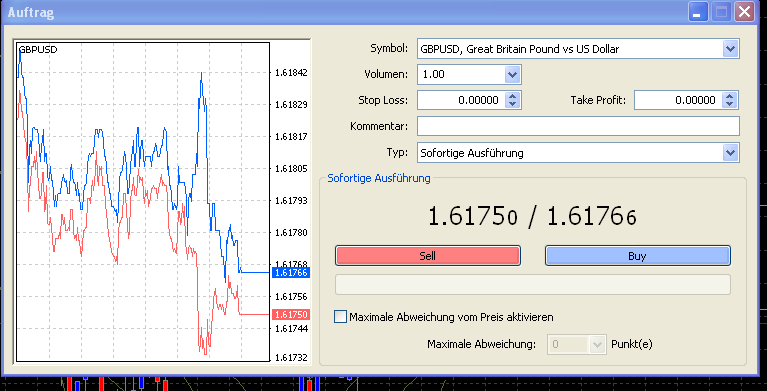The width and height of the screenshot is (767, 391).
Task: Expand the Volumen dropdown list
Action: (512, 75)
